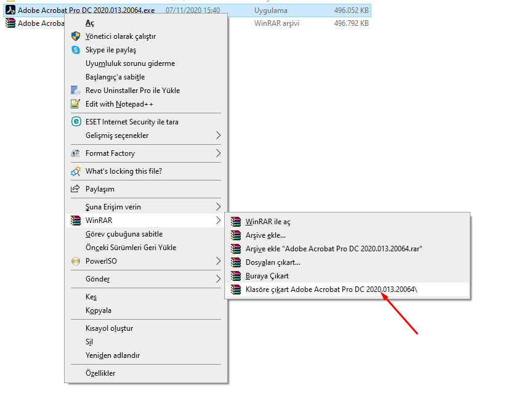Click the Uygulama file type cell

point(271,10)
